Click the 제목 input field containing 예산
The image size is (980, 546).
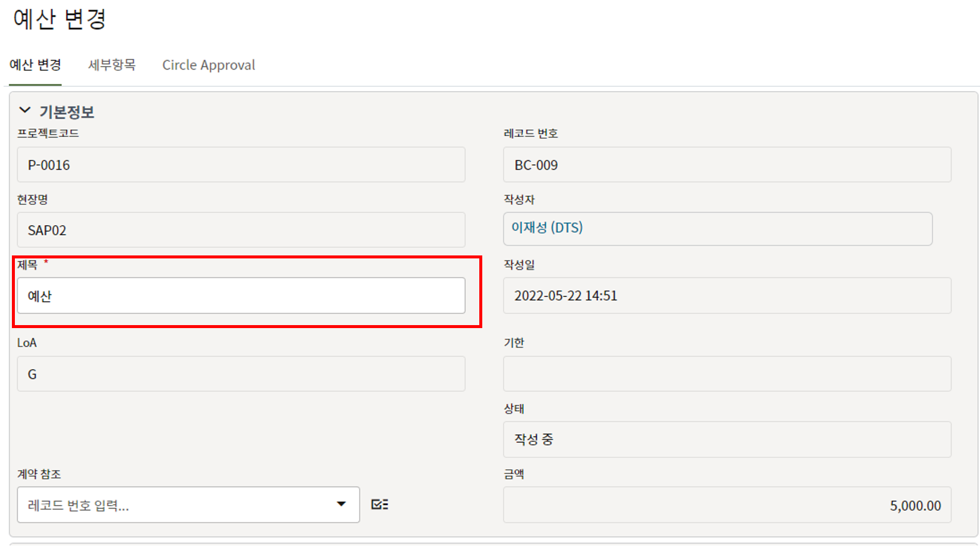tap(241, 296)
